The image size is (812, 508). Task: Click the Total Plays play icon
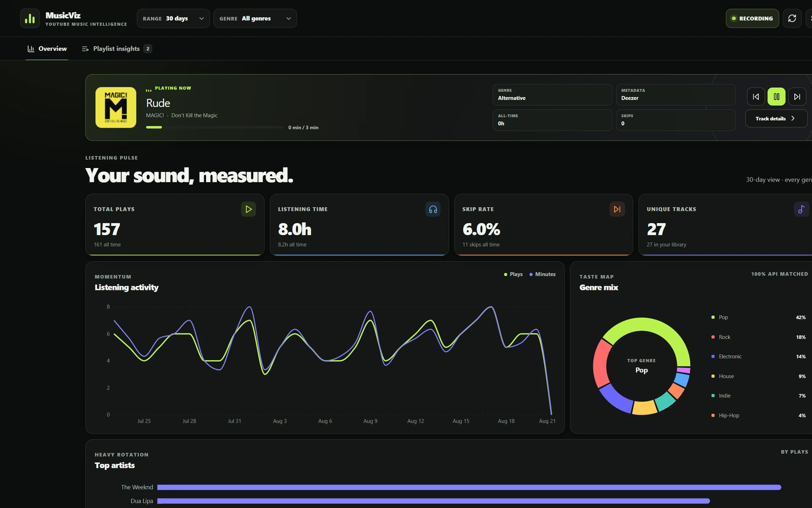point(248,209)
